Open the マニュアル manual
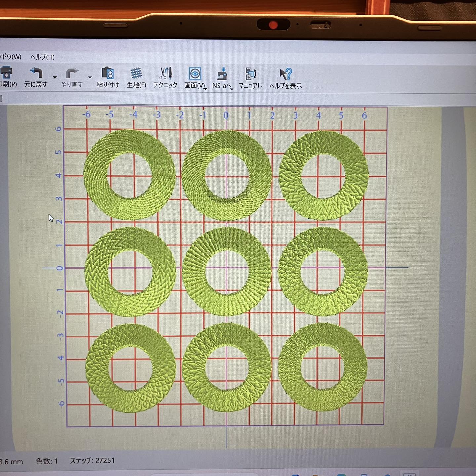The height and width of the screenshot is (476, 476). click(251, 79)
